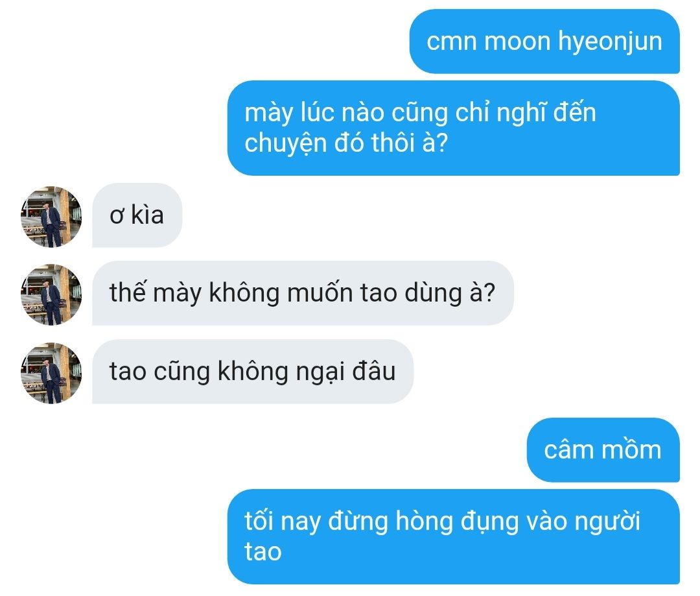This screenshot has width=700, height=596.
Task: Tap the word "không" in "thế mày không muốn"
Action: tap(244, 294)
